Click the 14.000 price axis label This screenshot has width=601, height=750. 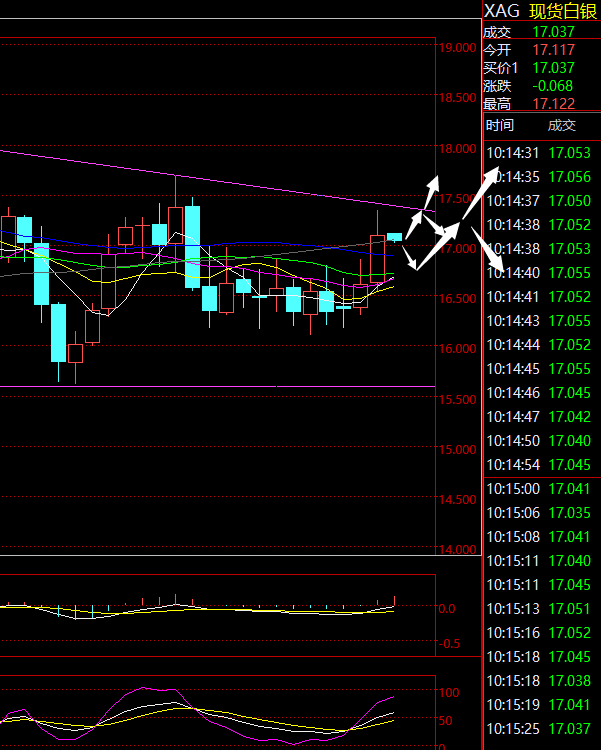[x=457, y=549]
